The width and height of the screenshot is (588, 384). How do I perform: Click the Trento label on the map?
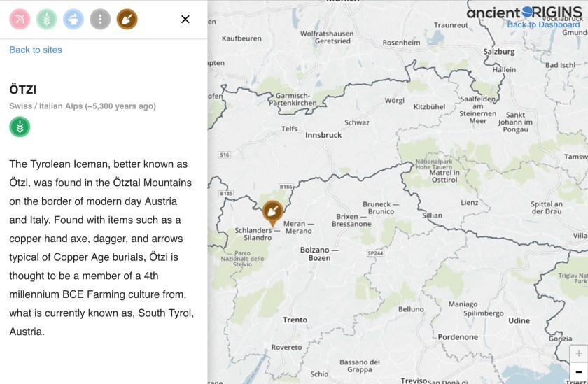(295, 320)
